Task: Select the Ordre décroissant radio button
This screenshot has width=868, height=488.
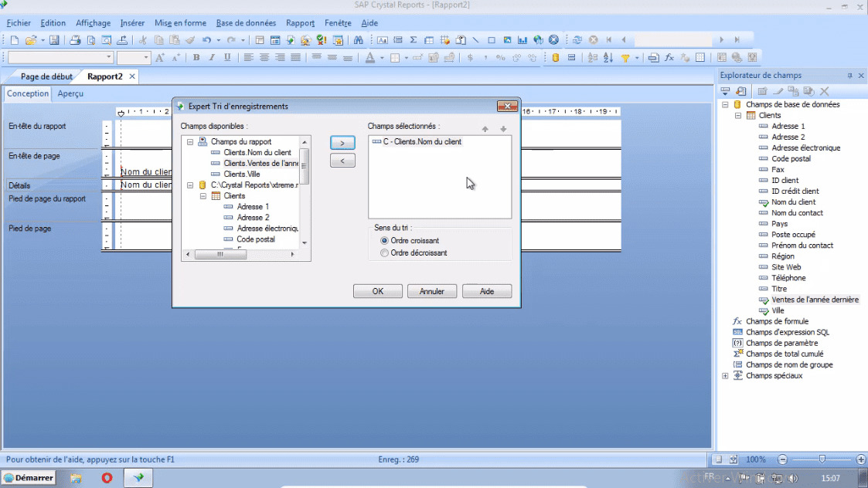Action: click(385, 253)
